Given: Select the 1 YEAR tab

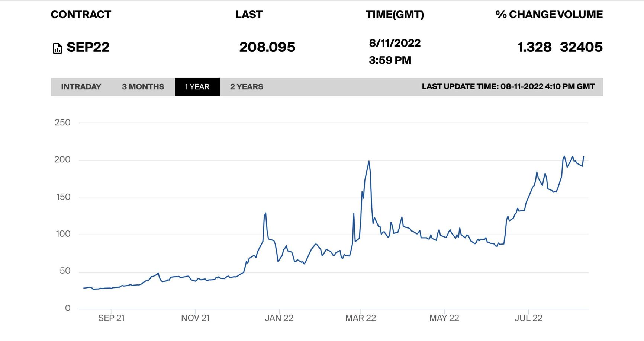Looking at the screenshot, I should 197,87.
